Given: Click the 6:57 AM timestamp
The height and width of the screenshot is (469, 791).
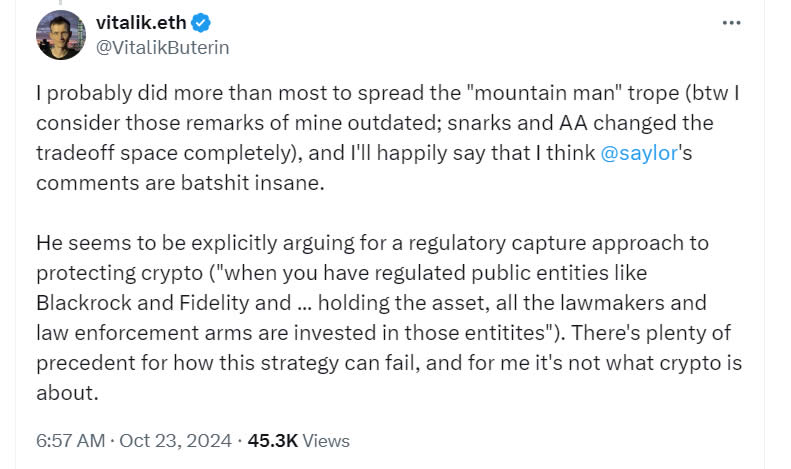Looking at the screenshot, I should 70,440.
